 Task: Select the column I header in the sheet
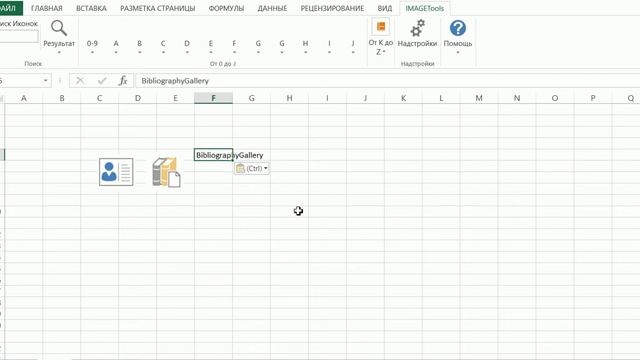pyautogui.click(x=327, y=98)
